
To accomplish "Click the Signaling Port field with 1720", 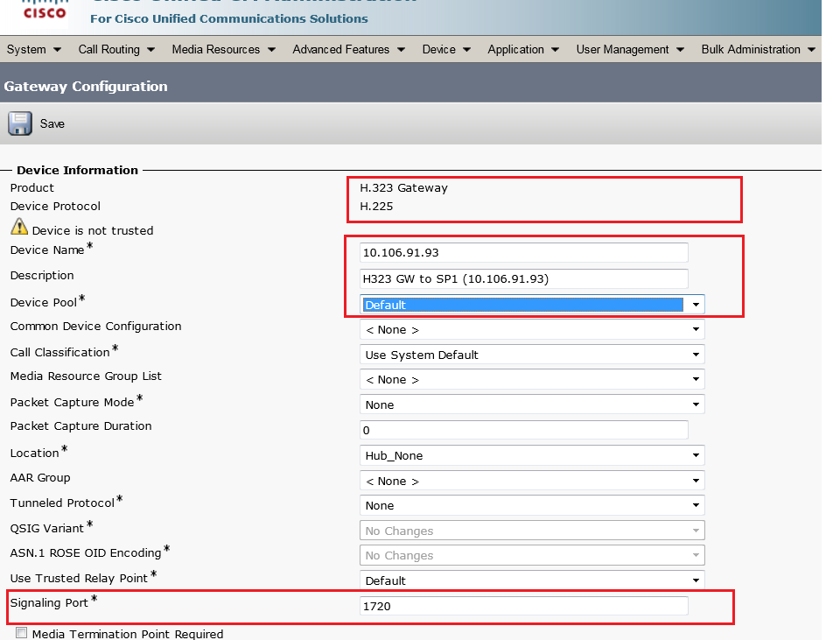I will click(x=524, y=606).
